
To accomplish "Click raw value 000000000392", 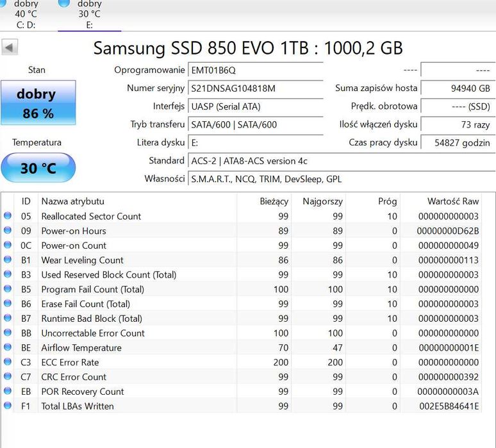I will click(449, 377).
